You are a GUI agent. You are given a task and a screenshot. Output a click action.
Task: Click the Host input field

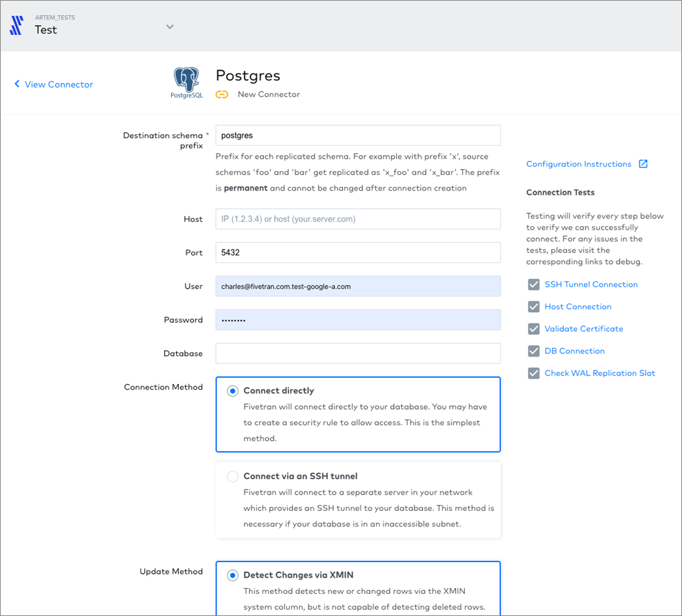(358, 219)
